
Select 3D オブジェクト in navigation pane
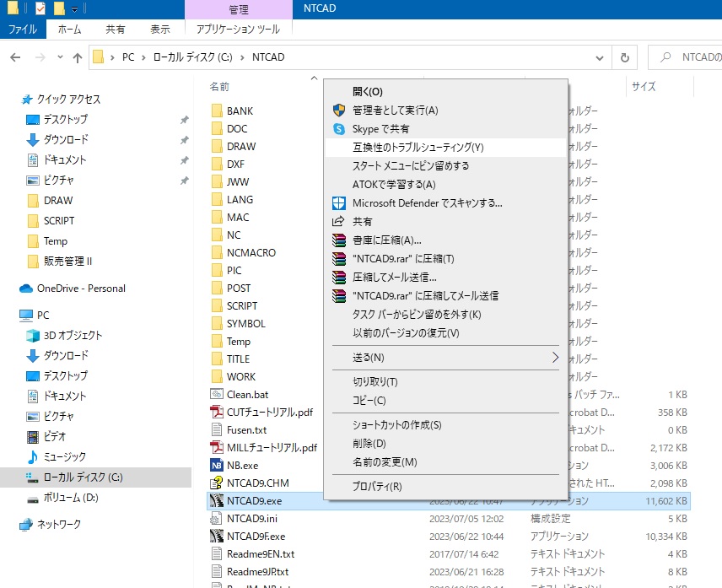(73, 335)
